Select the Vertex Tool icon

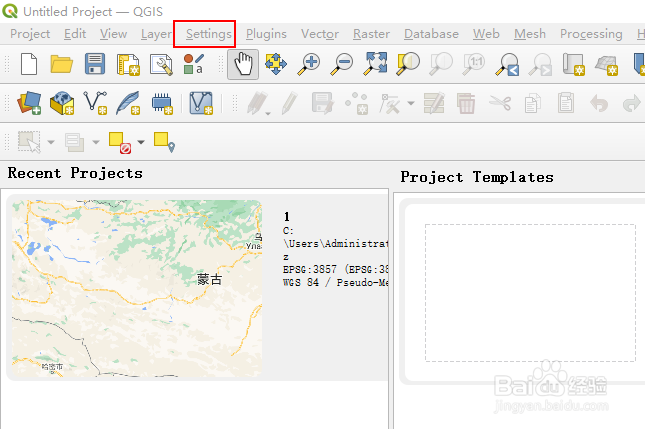click(390, 103)
